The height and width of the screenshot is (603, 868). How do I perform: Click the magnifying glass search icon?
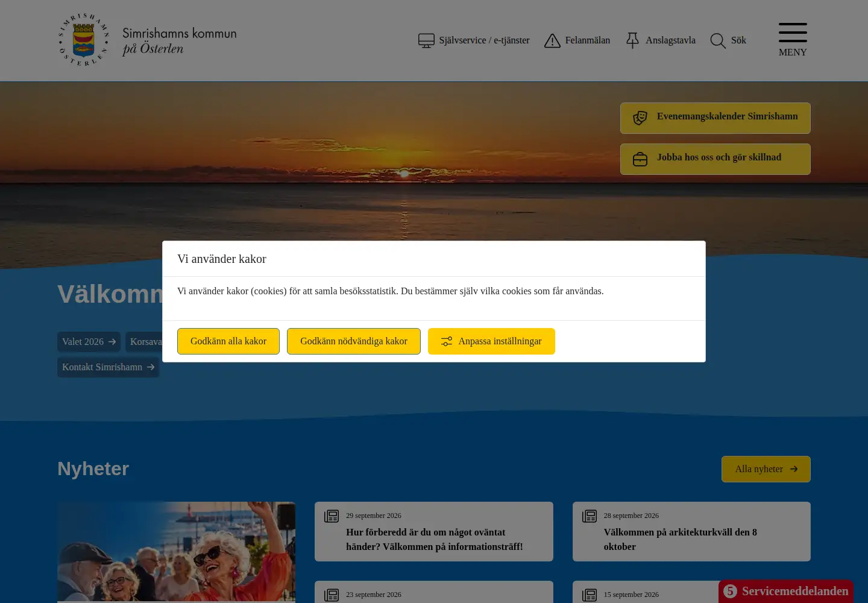point(718,40)
